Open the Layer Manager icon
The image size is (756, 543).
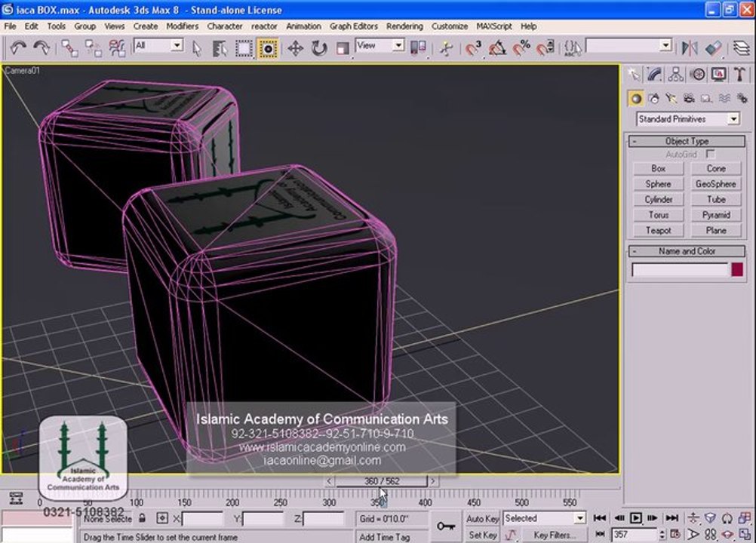coord(742,48)
